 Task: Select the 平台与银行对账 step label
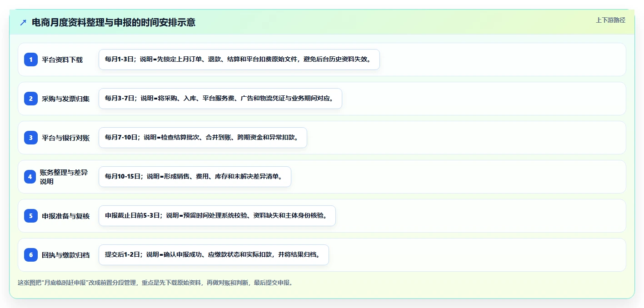pyautogui.click(x=66, y=138)
